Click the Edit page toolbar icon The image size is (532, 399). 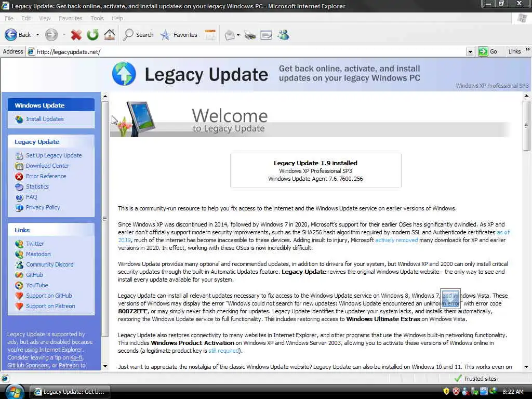[x=267, y=35]
